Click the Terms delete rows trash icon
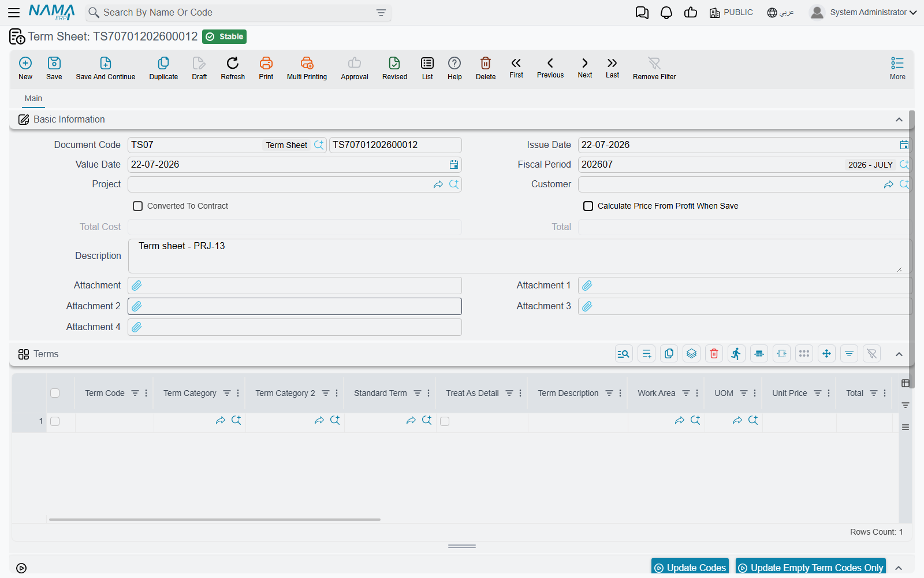The width and height of the screenshot is (924, 578). (x=714, y=354)
